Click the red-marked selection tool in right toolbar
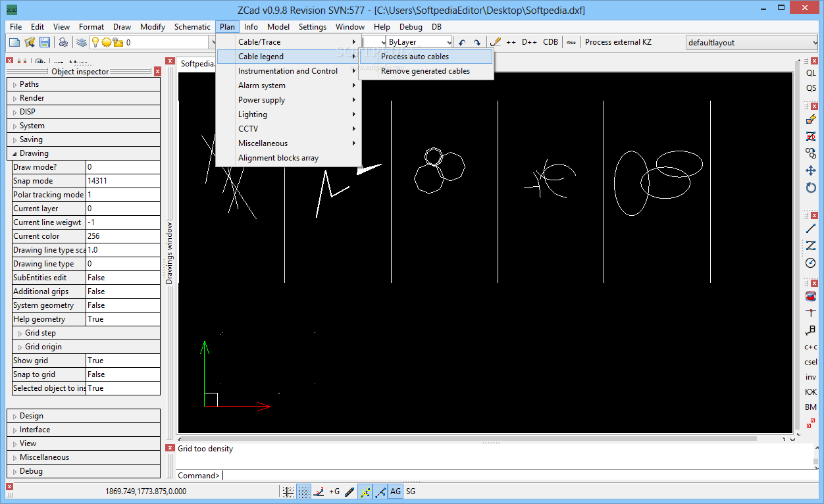Image resolution: width=824 pixels, height=504 pixels. 811,136
